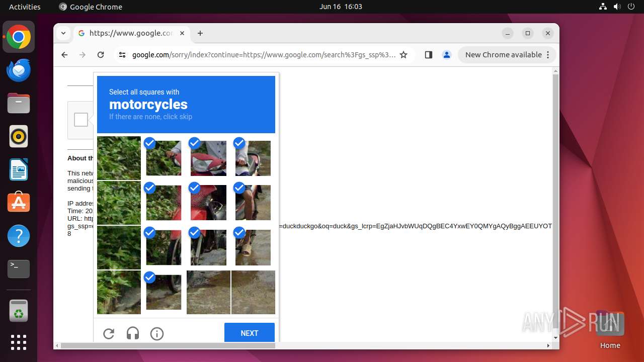Open the Files manager from the dock

[x=19, y=104]
